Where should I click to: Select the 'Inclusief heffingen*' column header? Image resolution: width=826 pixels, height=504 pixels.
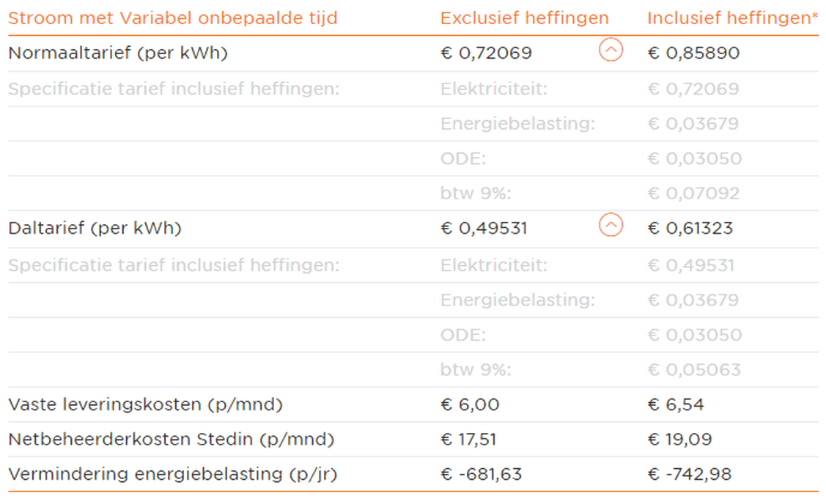pos(732,18)
